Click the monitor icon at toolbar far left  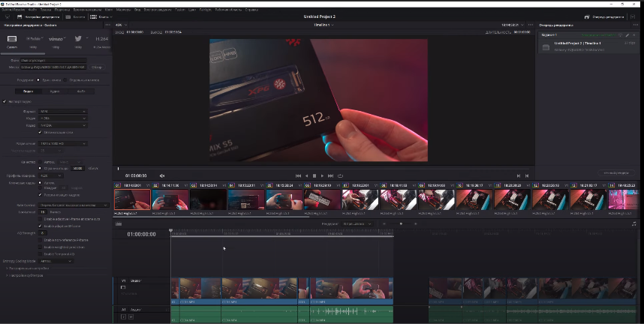coord(8,16)
